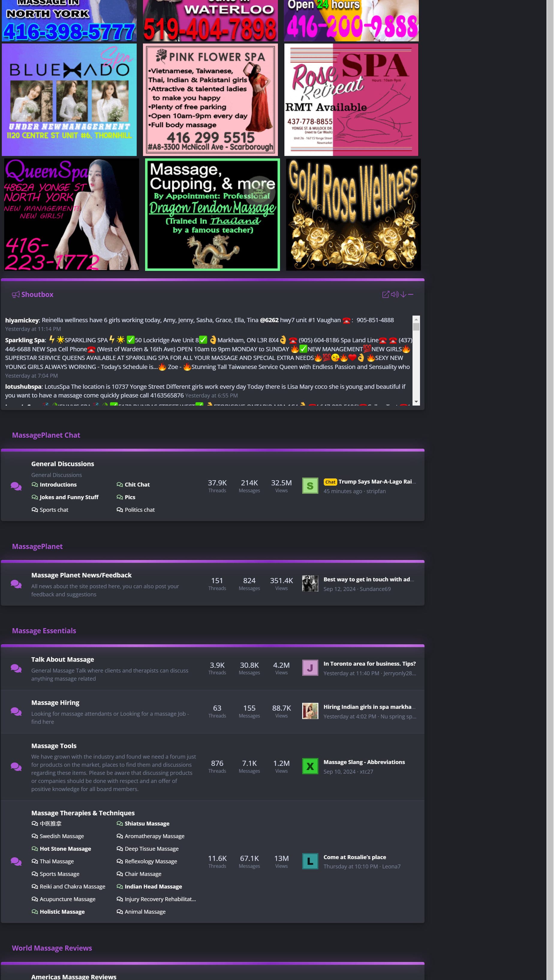Screen dimensions: 554x980
Task: Click the General Discussions forum bubble icon
Action: coord(16,486)
